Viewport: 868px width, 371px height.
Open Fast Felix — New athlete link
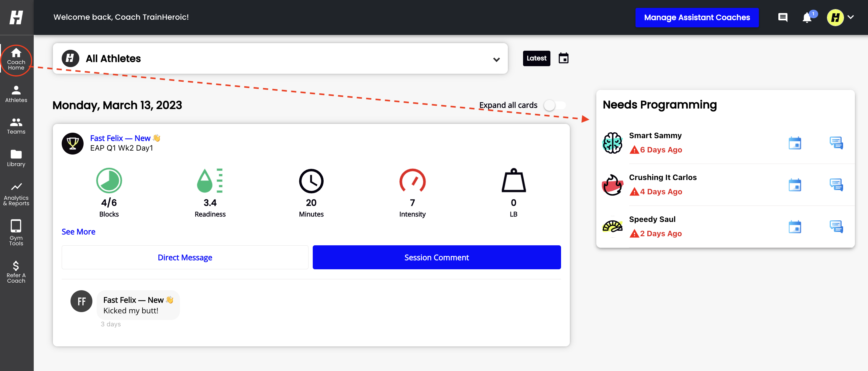point(125,138)
